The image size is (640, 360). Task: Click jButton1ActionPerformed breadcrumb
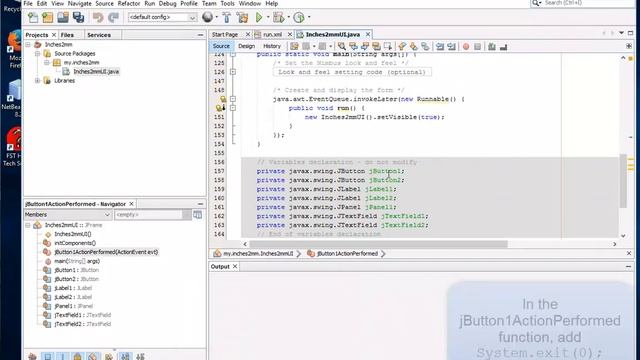(347, 253)
